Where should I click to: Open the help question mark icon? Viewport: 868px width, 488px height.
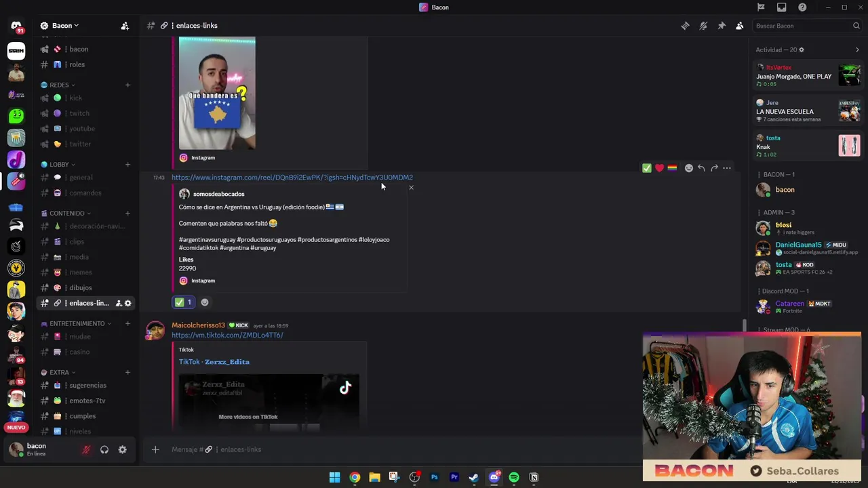point(802,7)
